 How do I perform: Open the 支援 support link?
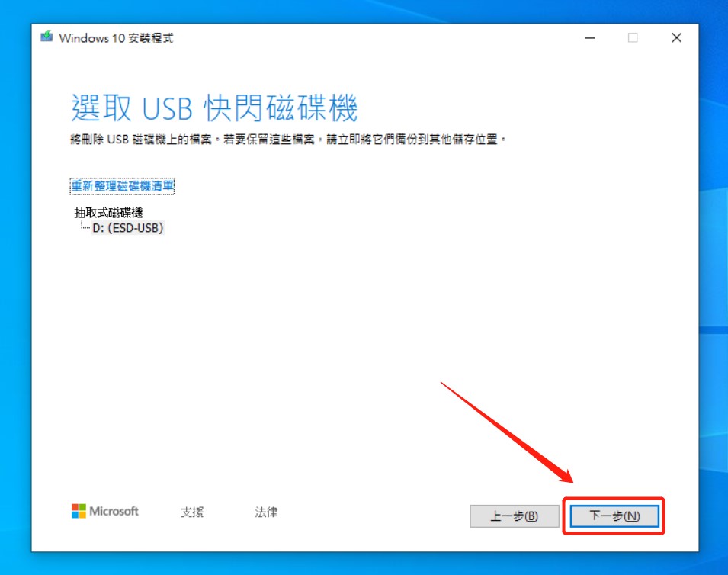[192, 512]
